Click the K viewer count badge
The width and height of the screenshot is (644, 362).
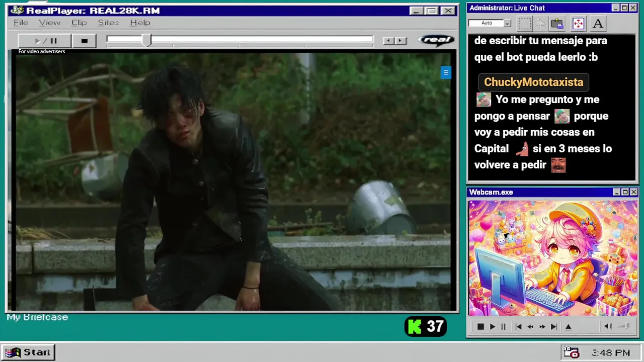point(426,327)
